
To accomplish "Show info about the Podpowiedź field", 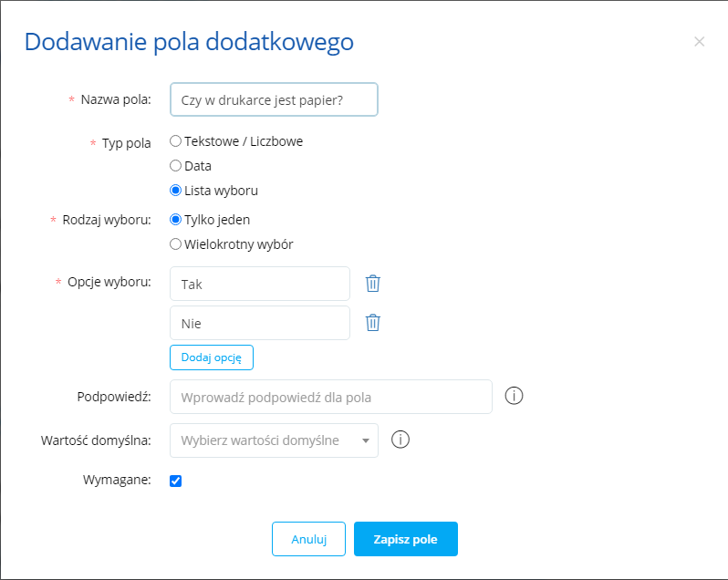I will point(514,397).
